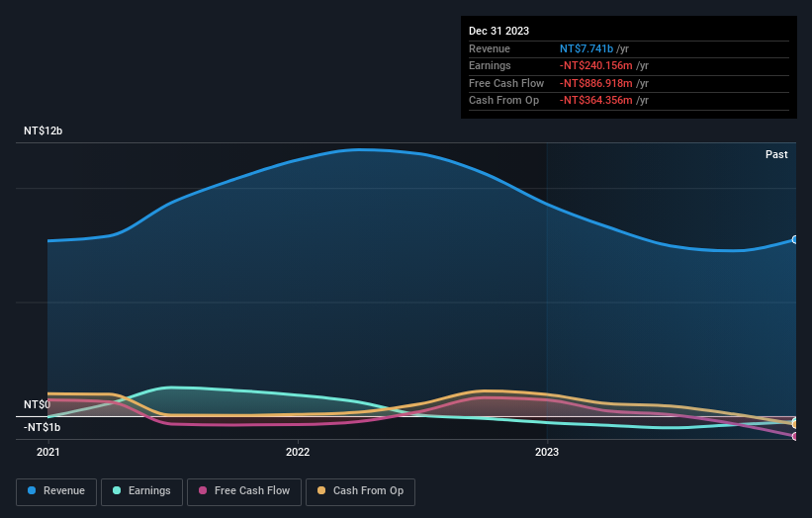Image resolution: width=812 pixels, height=518 pixels.
Task: Click the NT$0 y-axis label
Action: pos(37,404)
